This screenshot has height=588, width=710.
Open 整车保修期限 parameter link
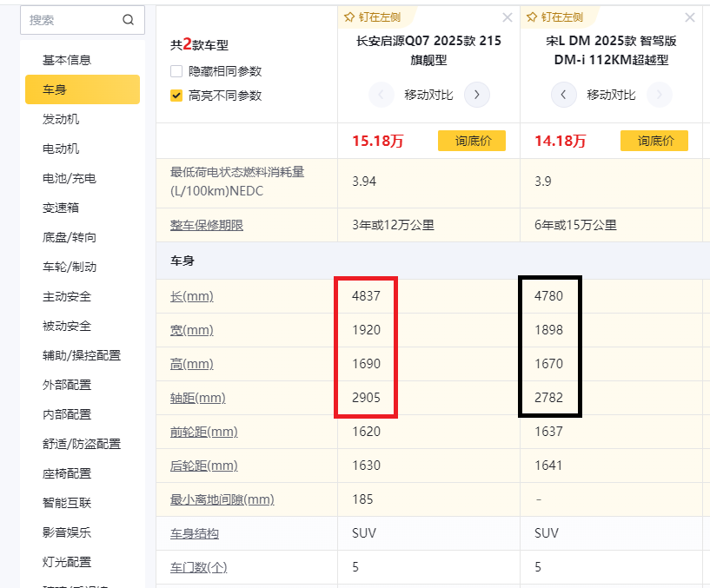tap(207, 225)
